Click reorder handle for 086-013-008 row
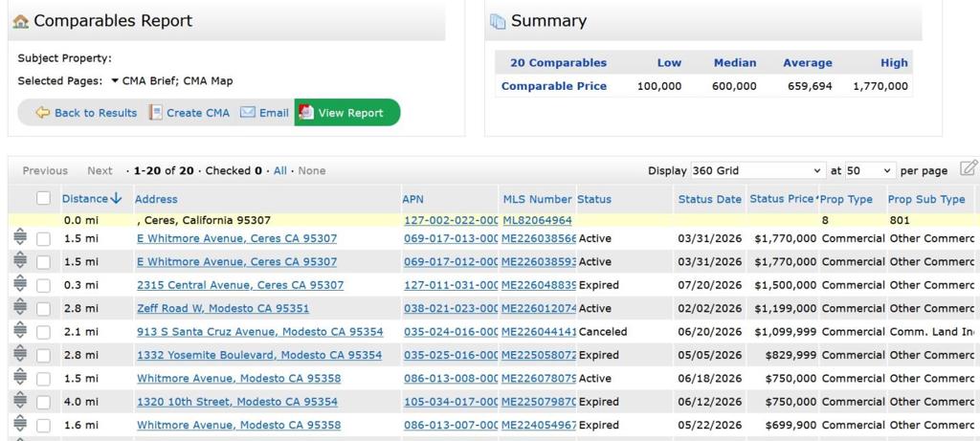Screen dimensions: 980x441 (20, 377)
